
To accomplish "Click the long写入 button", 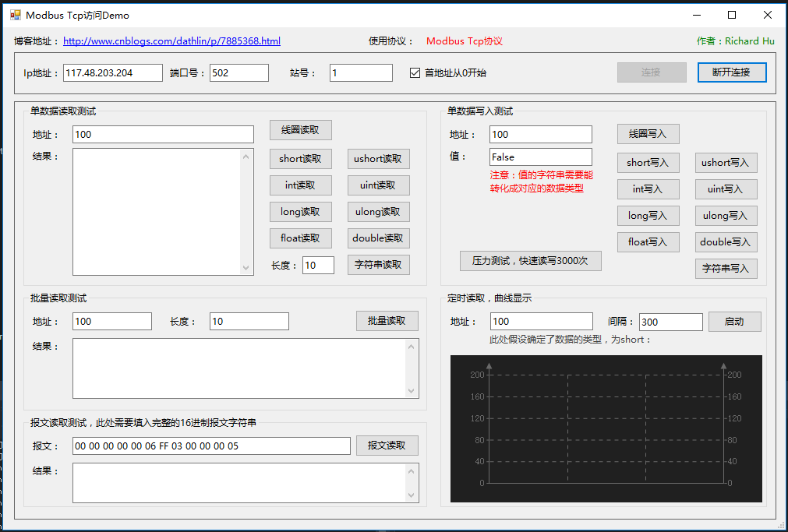I will 648,216.
